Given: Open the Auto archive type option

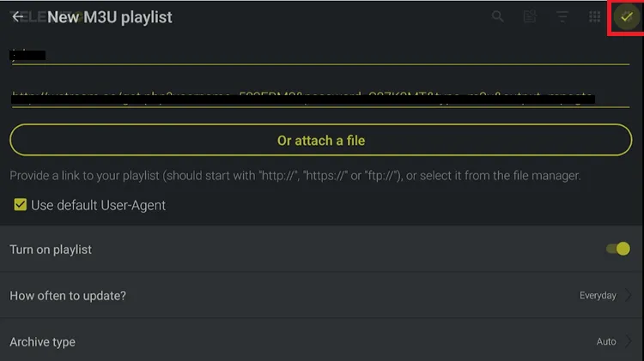Looking at the screenshot, I should 606,341.
